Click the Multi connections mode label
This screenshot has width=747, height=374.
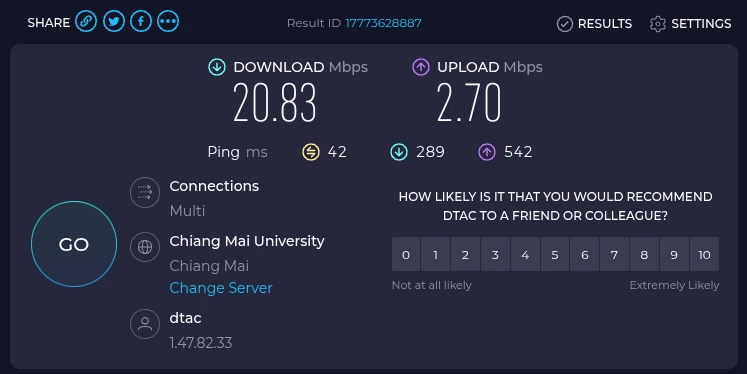coord(187,211)
